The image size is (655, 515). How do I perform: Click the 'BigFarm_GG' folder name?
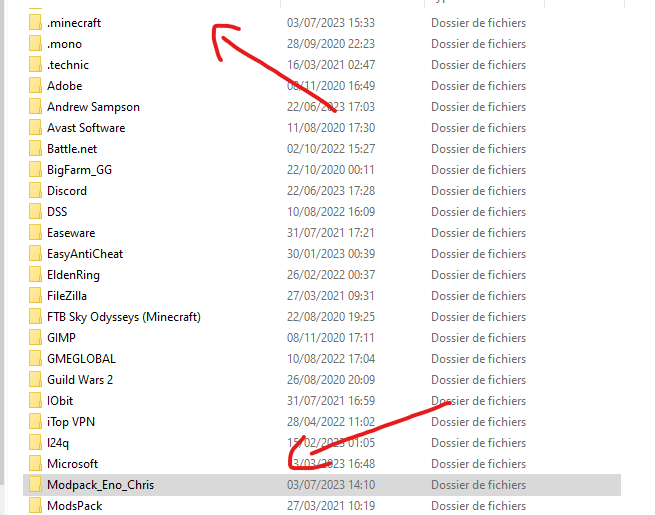click(79, 170)
